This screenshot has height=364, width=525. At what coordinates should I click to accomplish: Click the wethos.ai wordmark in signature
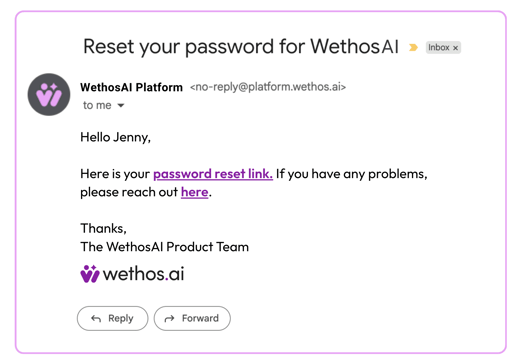144,274
